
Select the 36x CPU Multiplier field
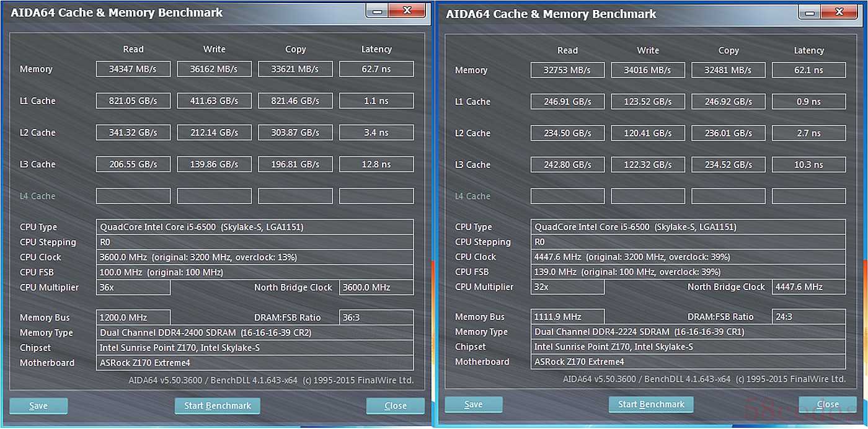[x=133, y=287]
